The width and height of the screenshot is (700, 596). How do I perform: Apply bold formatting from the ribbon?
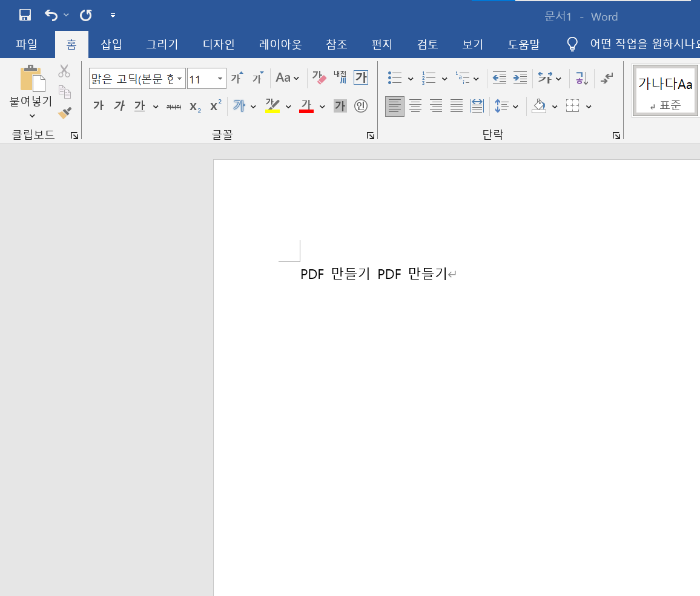(97, 105)
